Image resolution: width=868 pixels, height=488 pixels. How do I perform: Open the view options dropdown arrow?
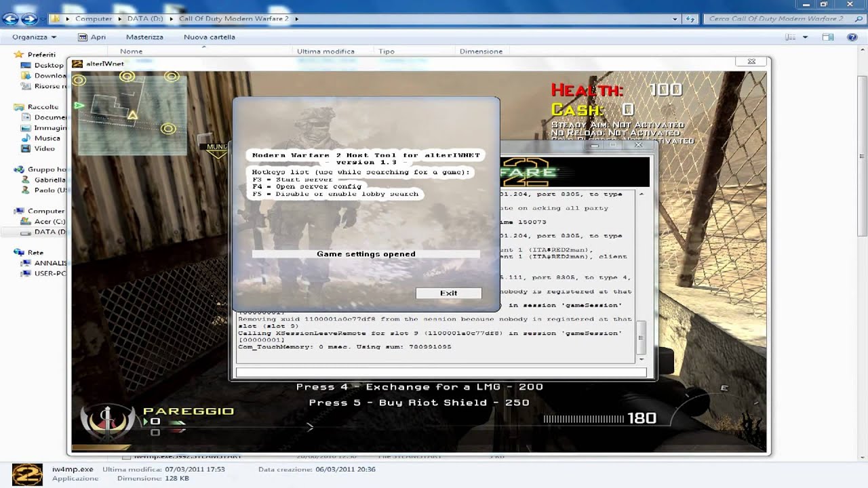[805, 37]
